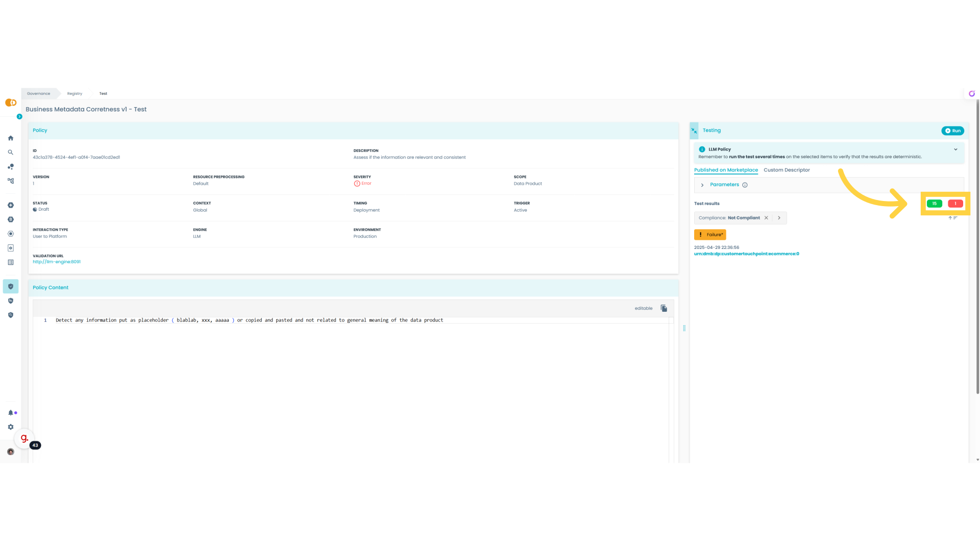Open validation URL llm-engine link
980x551 pixels.
pos(57,262)
